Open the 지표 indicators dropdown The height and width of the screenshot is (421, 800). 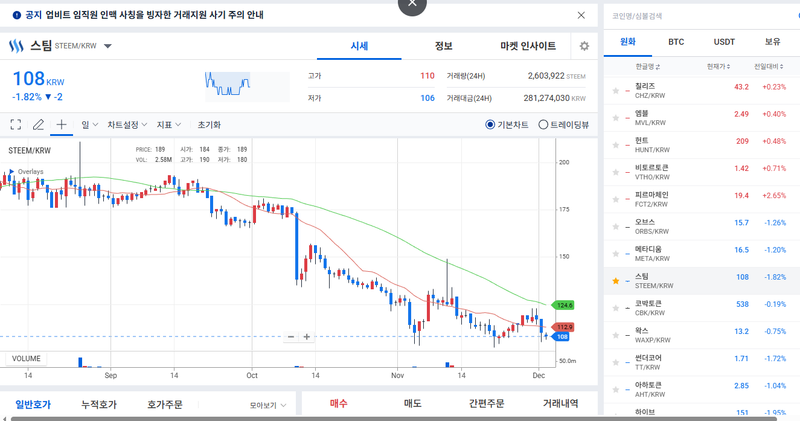(168, 125)
